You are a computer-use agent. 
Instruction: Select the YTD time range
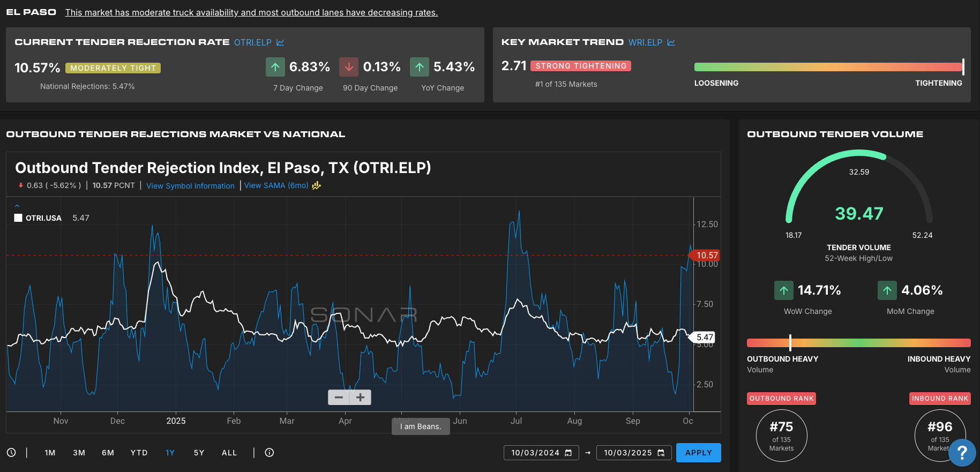[x=139, y=453]
